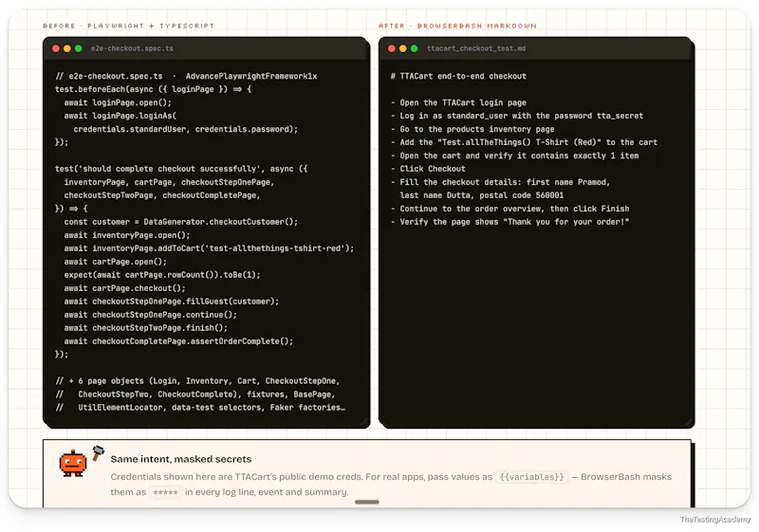Click the "await checkoutStepOnePage.continue();" line

point(151,315)
